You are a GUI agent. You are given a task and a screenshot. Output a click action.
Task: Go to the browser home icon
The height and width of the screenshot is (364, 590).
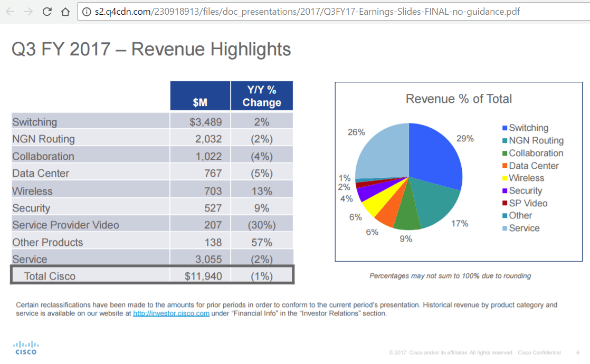(65, 11)
